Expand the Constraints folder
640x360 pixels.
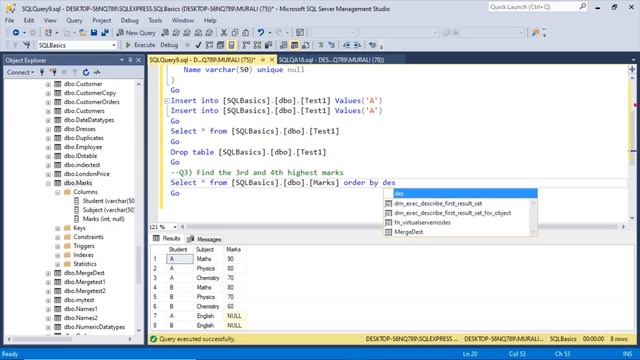click(x=58, y=237)
